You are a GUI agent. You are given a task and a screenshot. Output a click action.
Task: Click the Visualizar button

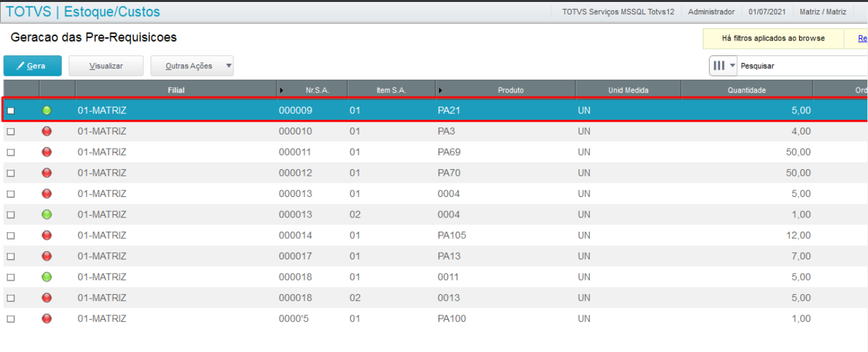tap(106, 66)
